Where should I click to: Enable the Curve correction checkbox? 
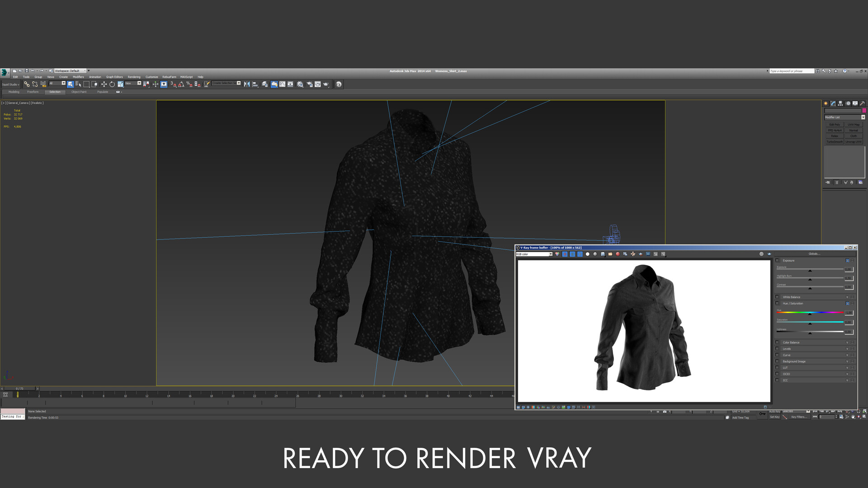777,355
